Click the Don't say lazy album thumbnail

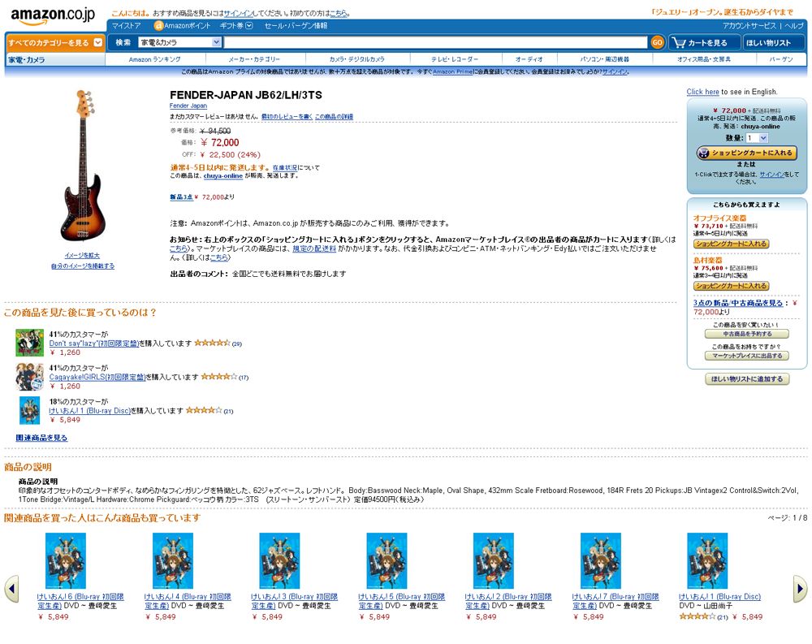[x=29, y=343]
